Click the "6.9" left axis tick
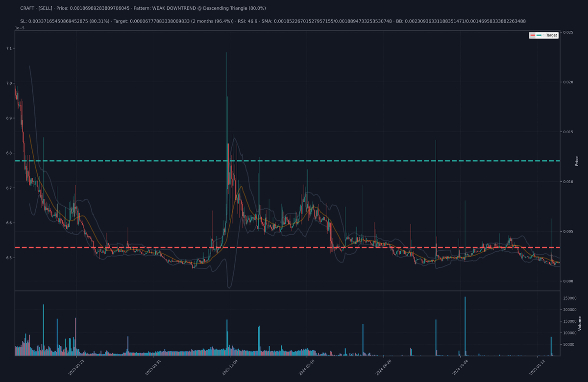 coord(9,119)
